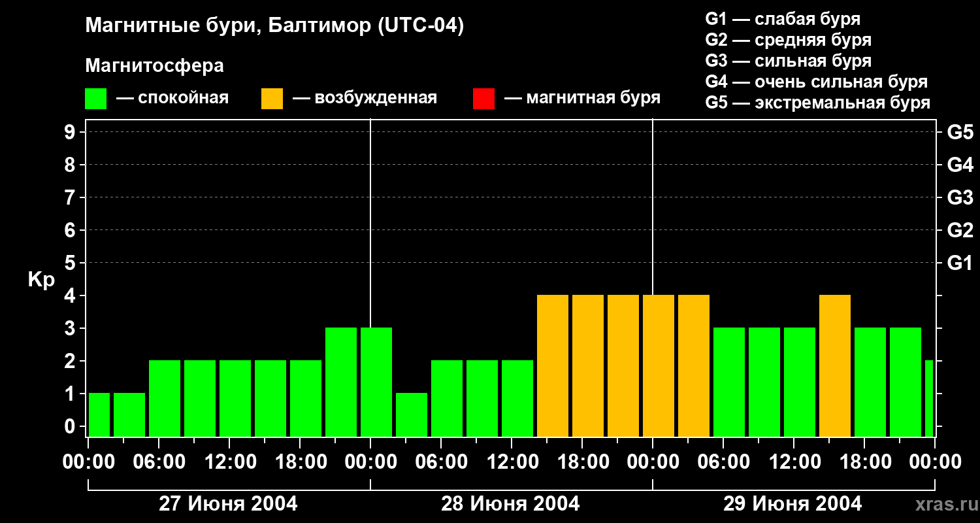Click the narrow final green Kp 2 bar
This screenshot has width=980, height=523.
929,398
